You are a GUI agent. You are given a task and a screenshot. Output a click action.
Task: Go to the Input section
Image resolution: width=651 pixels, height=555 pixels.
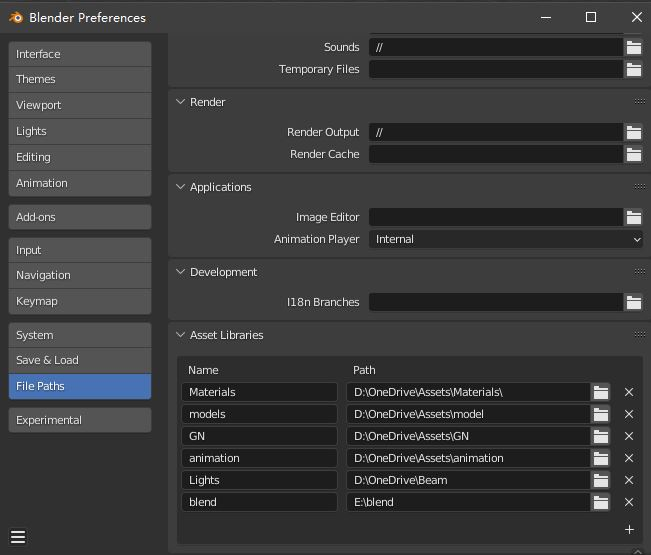[x=80, y=250]
